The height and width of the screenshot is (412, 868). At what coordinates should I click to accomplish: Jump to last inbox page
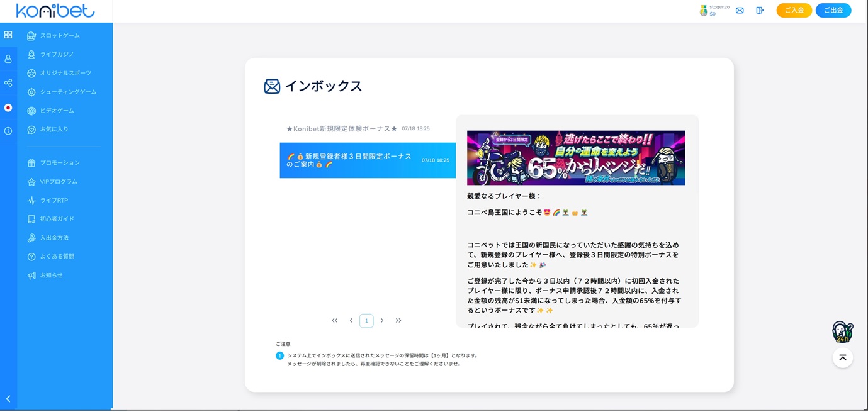pos(398,321)
